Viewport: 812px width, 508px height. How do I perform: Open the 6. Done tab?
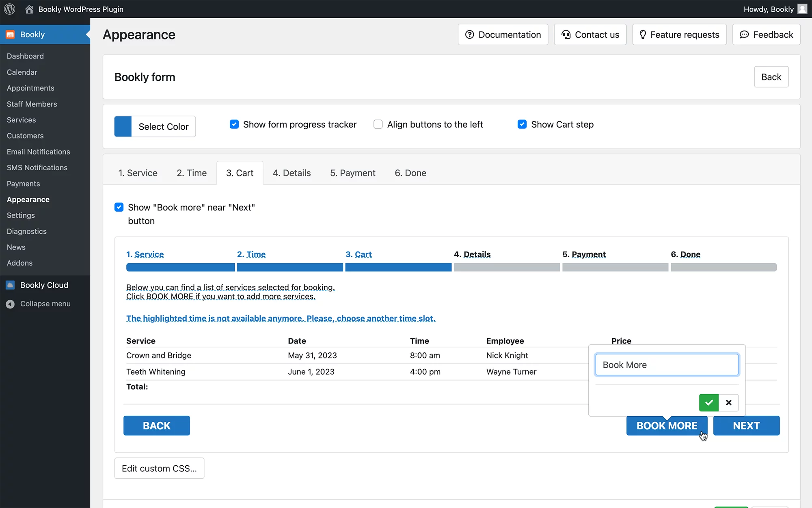click(410, 173)
